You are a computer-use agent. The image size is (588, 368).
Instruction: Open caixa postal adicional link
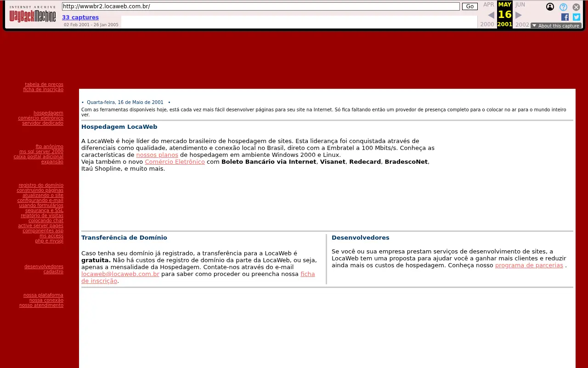click(39, 157)
